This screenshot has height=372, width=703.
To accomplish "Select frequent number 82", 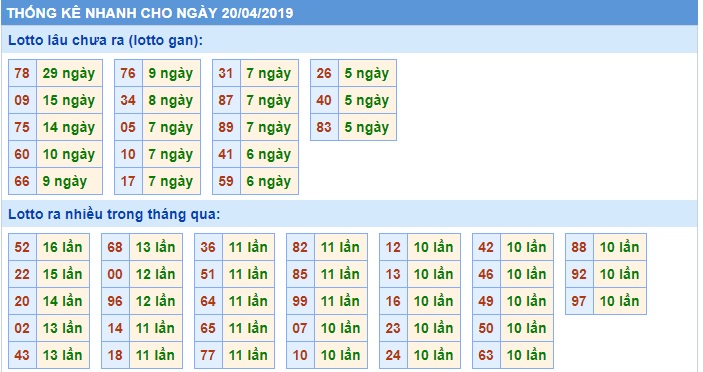I will [300, 247].
